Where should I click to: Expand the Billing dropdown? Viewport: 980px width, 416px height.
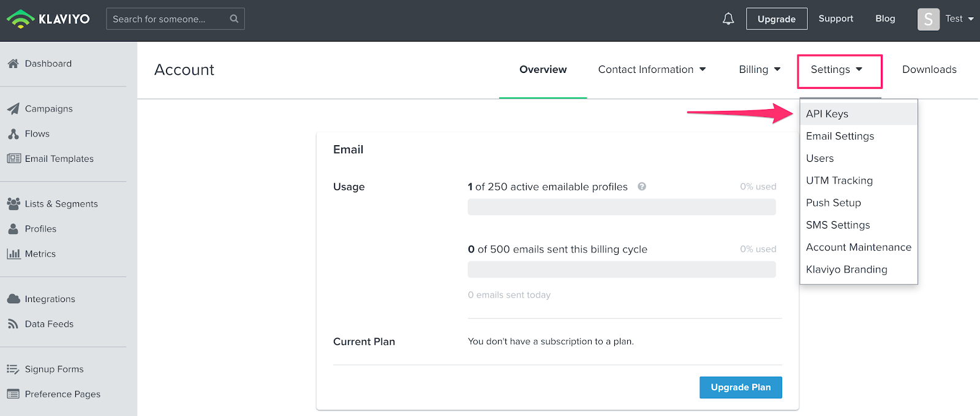click(759, 70)
